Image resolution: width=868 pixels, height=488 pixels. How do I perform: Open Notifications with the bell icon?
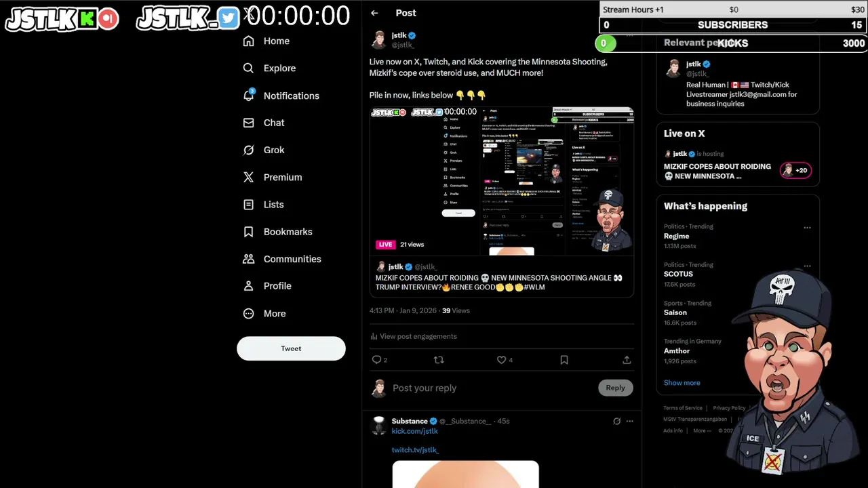[281, 96]
